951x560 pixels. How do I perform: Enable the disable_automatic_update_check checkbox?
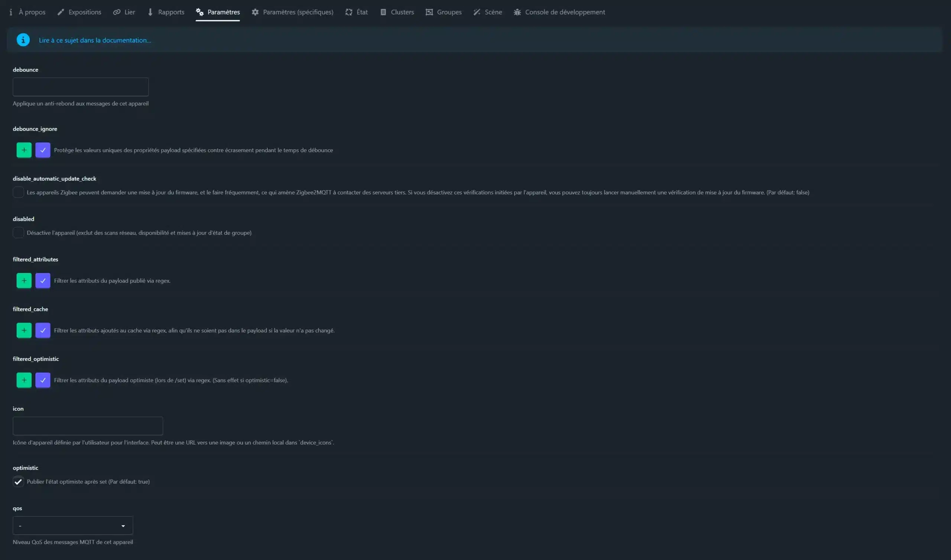[x=18, y=192]
